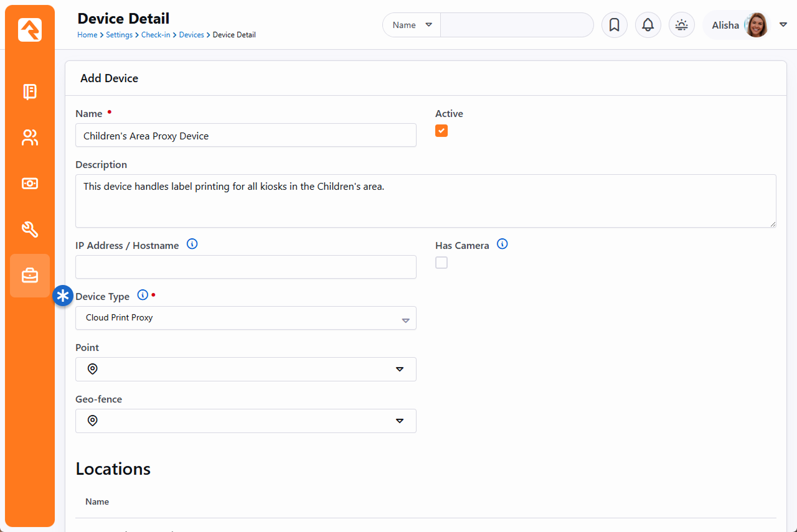Go to Devices breadcrumb link
Image resolution: width=797 pixels, height=532 pixels.
[x=191, y=35]
